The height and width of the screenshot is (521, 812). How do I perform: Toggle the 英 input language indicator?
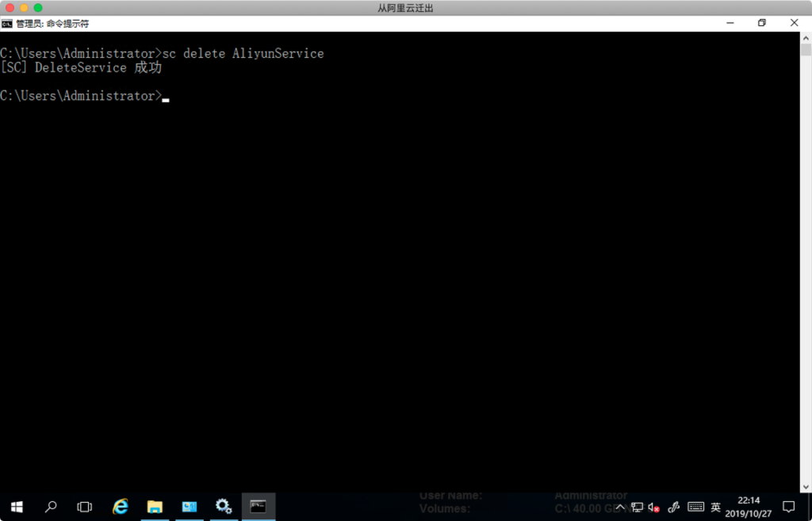[715, 507]
